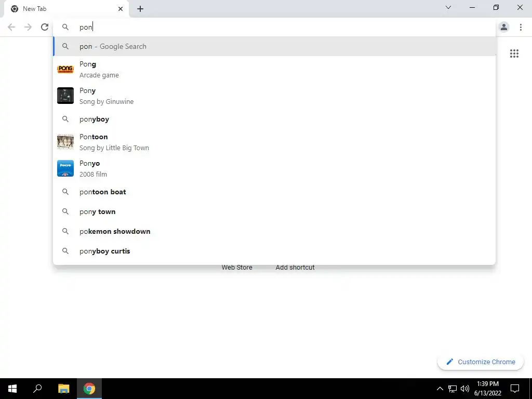Viewport: 532px width, 399px height.
Task: Select the ponyboy suggestion
Action: click(x=274, y=119)
